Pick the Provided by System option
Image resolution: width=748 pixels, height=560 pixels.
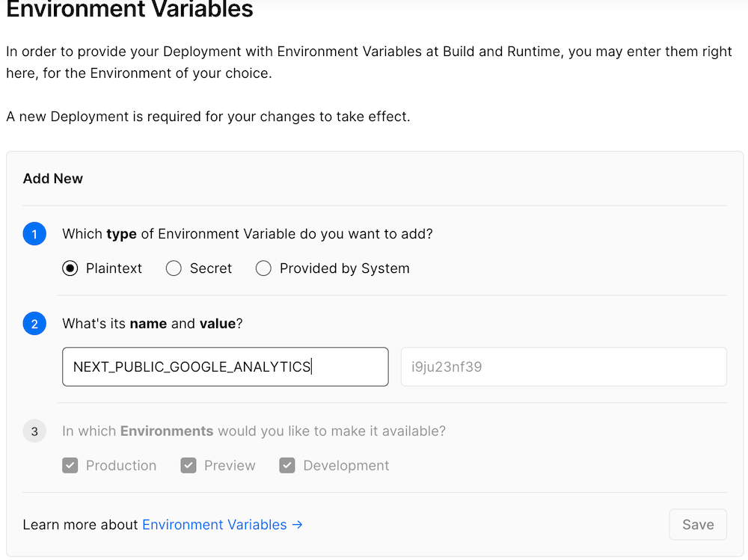(x=263, y=268)
